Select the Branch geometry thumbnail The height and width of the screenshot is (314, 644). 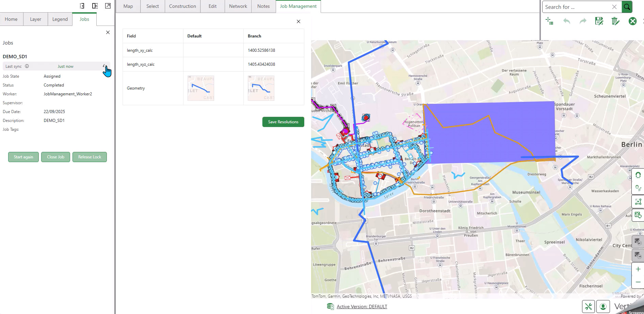tap(261, 88)
